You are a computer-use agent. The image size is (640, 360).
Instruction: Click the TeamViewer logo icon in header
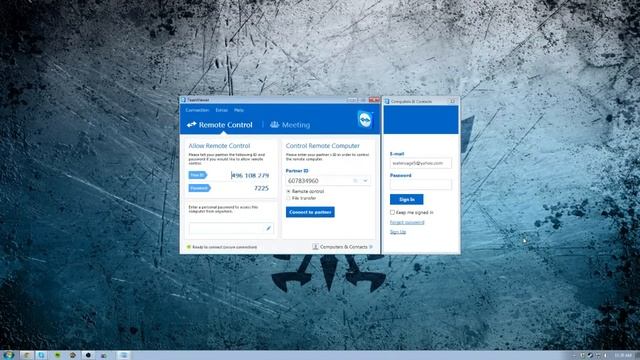coord(365,120)
